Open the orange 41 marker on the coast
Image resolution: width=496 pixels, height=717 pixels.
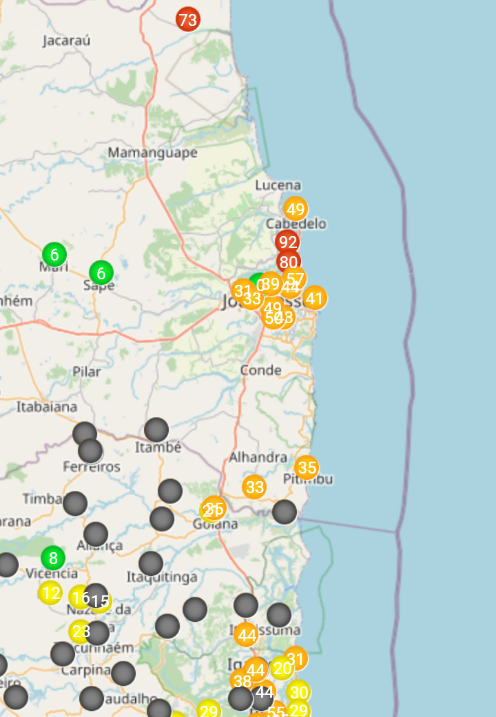pyautogui.click(x=315, y=298)
